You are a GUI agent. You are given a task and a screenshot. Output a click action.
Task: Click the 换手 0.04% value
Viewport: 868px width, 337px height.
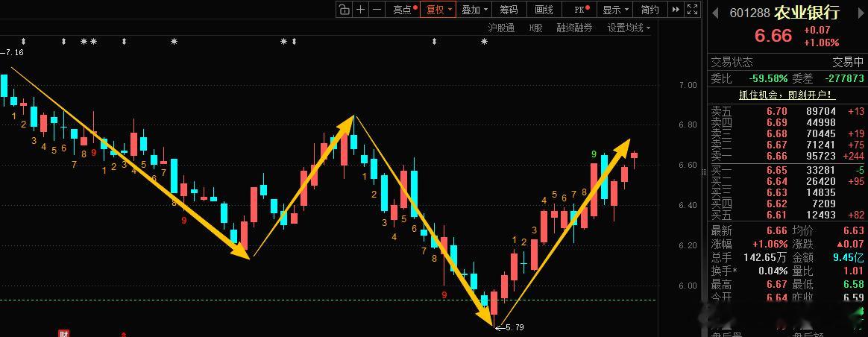coord(771,271)
